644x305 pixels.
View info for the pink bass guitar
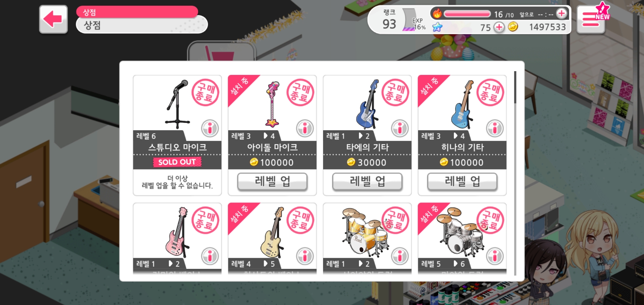tap(210, 256)
